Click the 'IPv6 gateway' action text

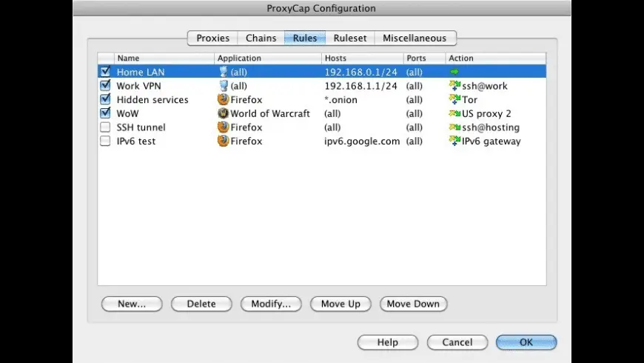492,141
